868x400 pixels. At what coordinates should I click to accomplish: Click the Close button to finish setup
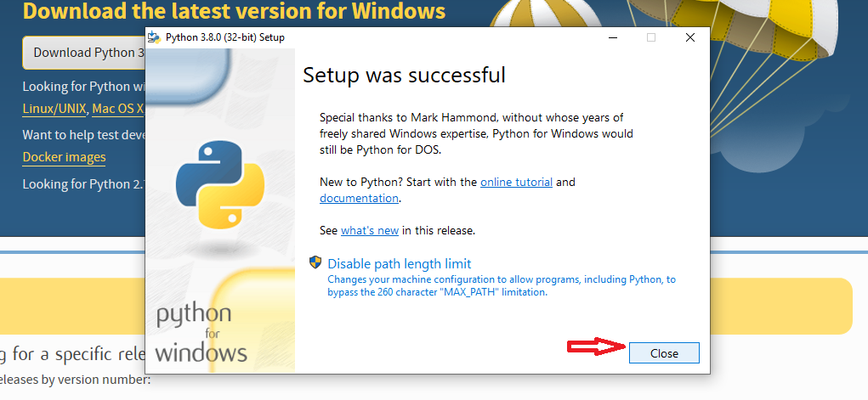coord(664,353)
